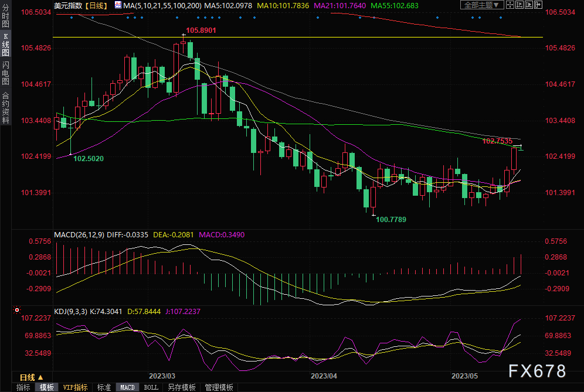Choose the MACD template

(x=127, y=387)
